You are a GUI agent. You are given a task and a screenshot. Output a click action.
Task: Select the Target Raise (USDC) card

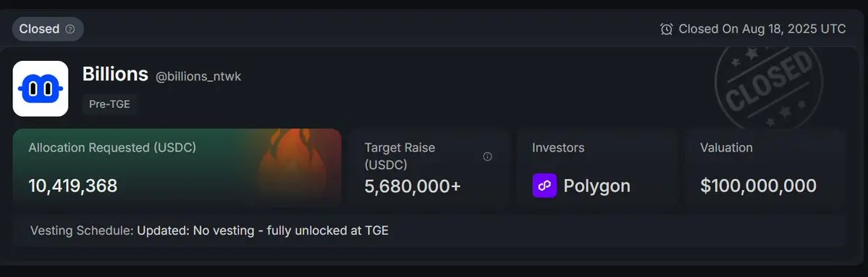429,168
